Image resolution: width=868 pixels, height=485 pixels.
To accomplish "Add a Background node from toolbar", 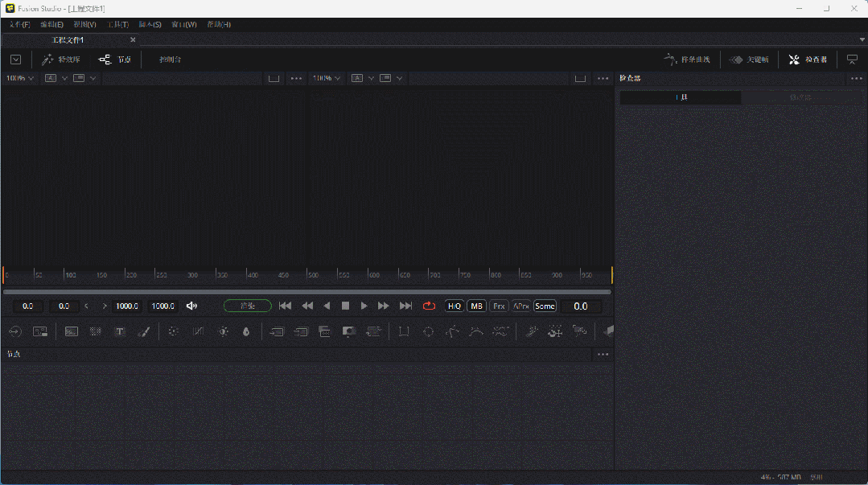I will click(x=72, y=331).
